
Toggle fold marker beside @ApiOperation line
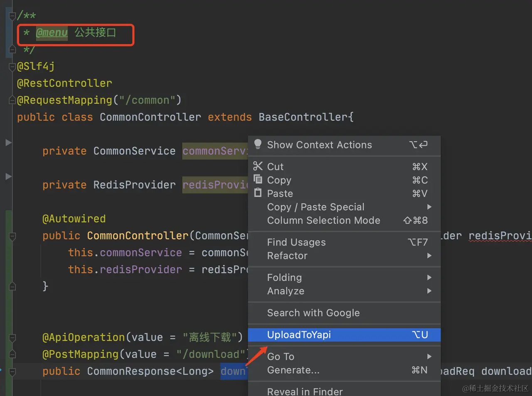click(12, 337)
